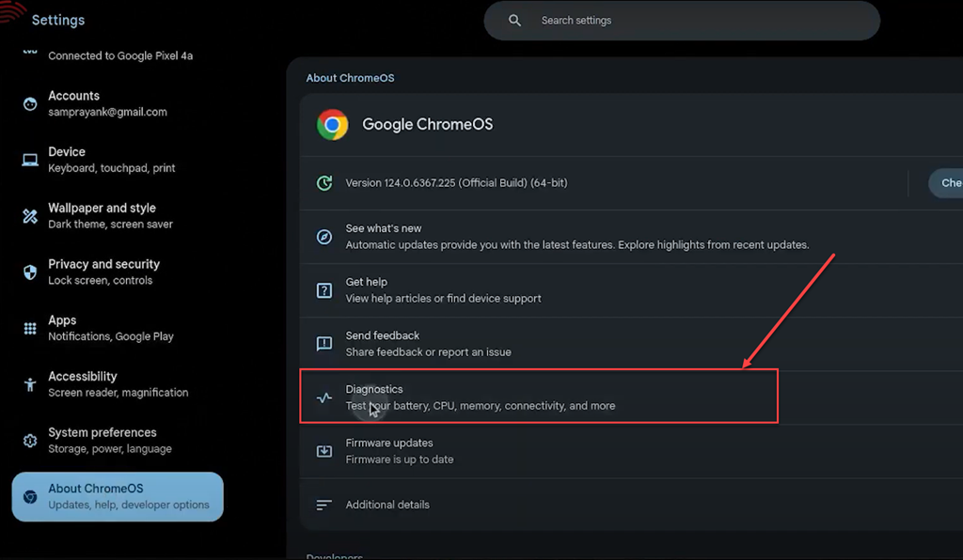
Task: Click the search magnifier icon
Action: point(514,21)
